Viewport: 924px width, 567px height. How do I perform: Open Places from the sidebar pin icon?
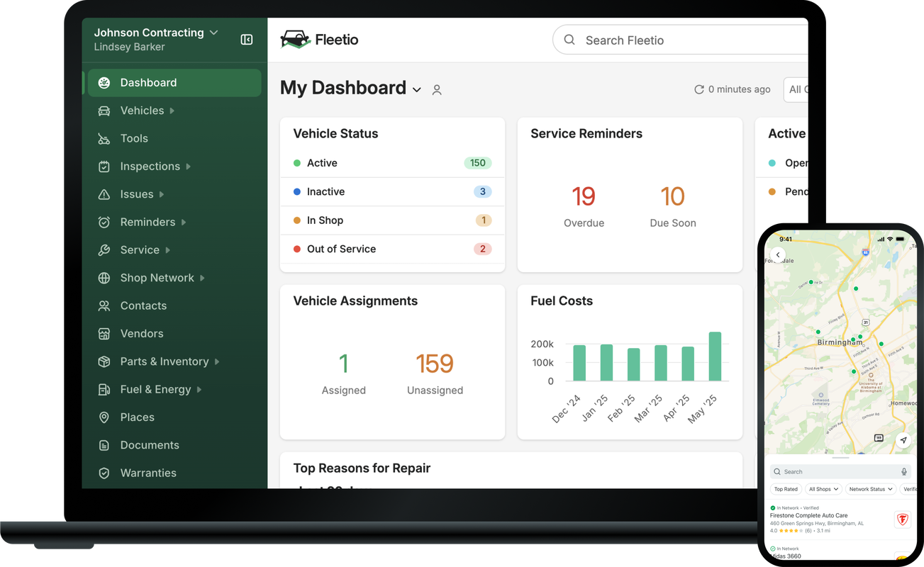pyautogui.click(x=104, y=417)
